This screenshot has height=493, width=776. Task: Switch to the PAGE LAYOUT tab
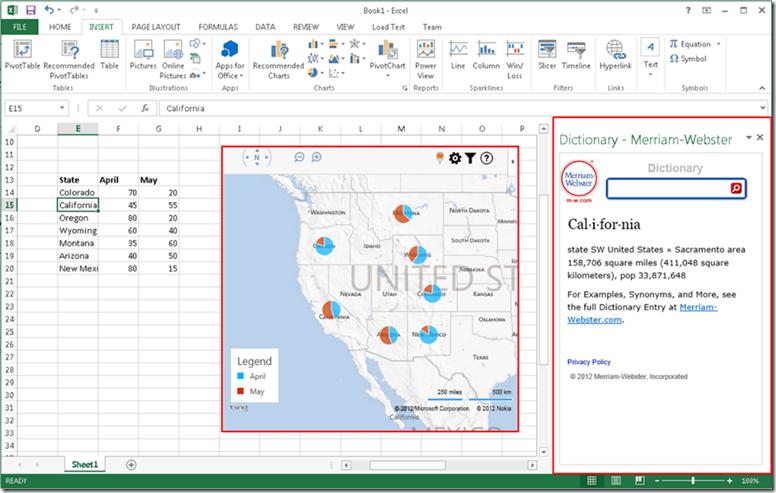pyautogui.click(x=156, y=27)
